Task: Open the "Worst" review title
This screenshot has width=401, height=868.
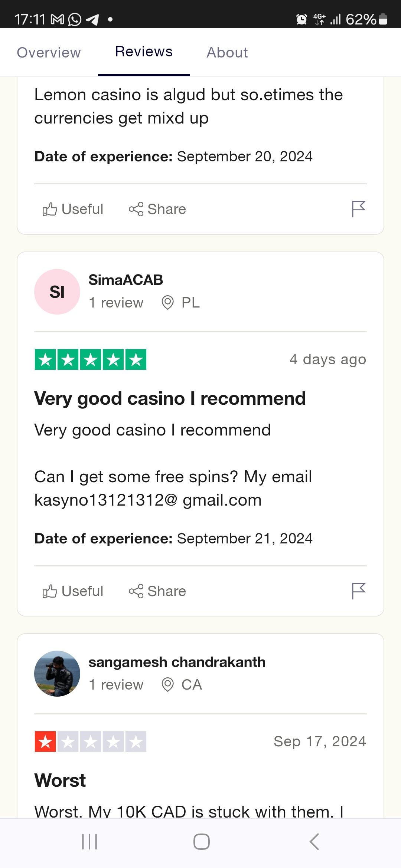Action: [x=60, y=780]
